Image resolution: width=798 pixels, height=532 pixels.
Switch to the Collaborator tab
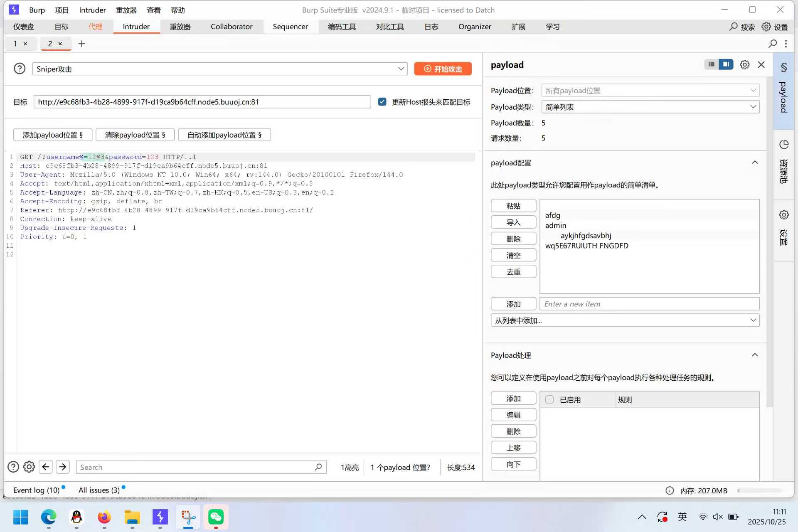232,27
